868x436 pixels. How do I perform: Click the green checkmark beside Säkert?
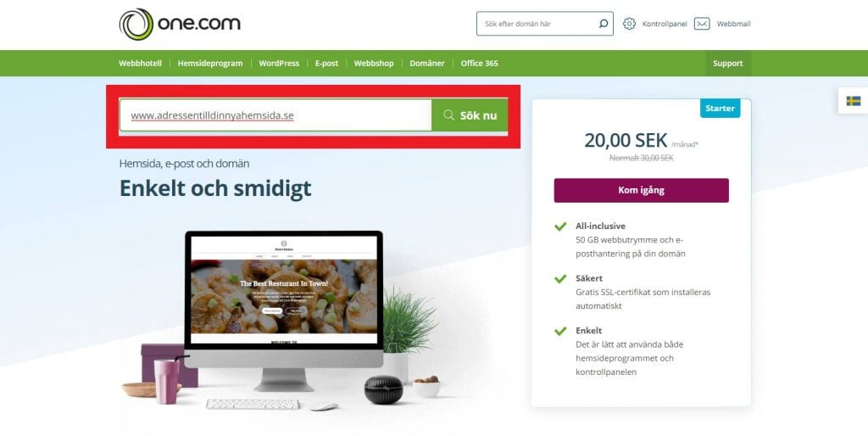click(560, 278)
